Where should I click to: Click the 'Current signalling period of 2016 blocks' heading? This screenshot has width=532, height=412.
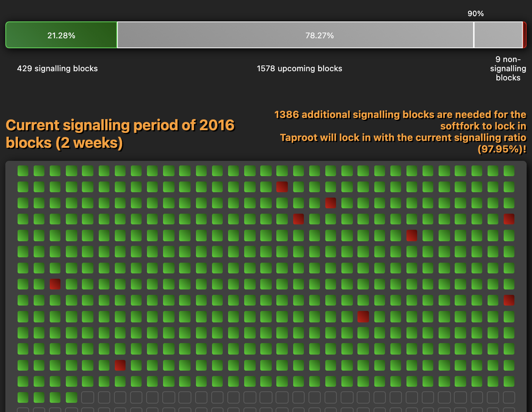[120, 134]
